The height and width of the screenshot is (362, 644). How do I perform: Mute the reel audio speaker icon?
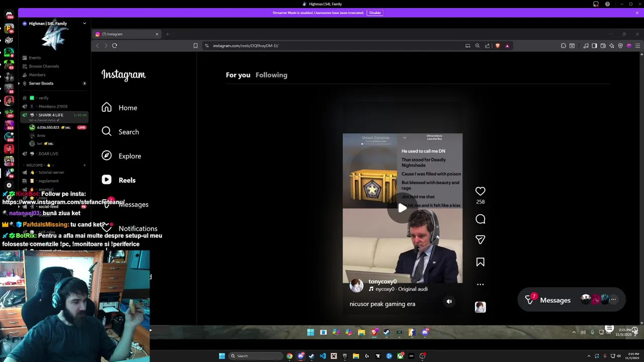449,302
